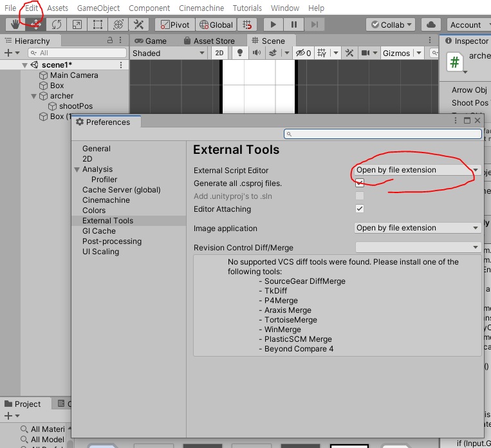Image resolution: width=491 pixels, height=448 pixels.
Task: Open External Script Editor dropdown
Action: [x=418, y=170]
